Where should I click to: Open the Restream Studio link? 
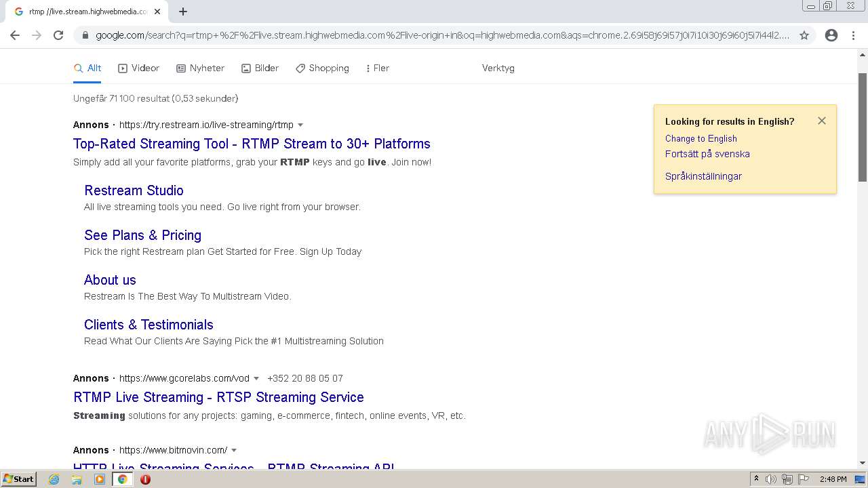click(134, 190)
